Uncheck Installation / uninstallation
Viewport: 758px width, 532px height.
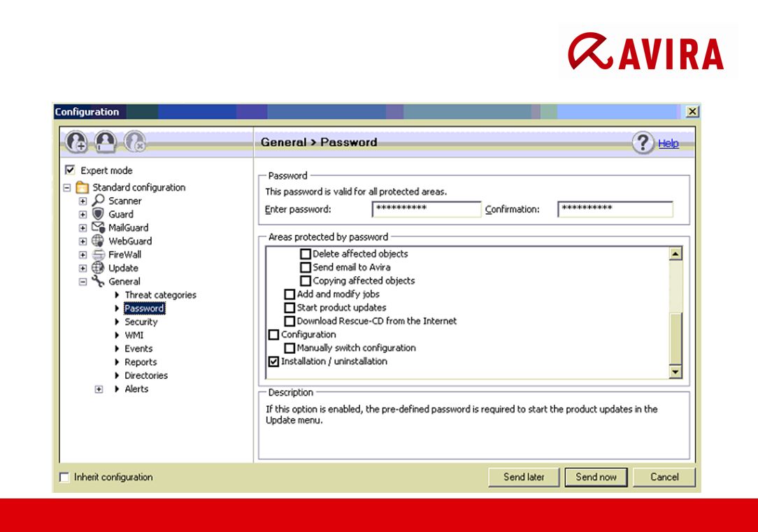click(273, 361)
